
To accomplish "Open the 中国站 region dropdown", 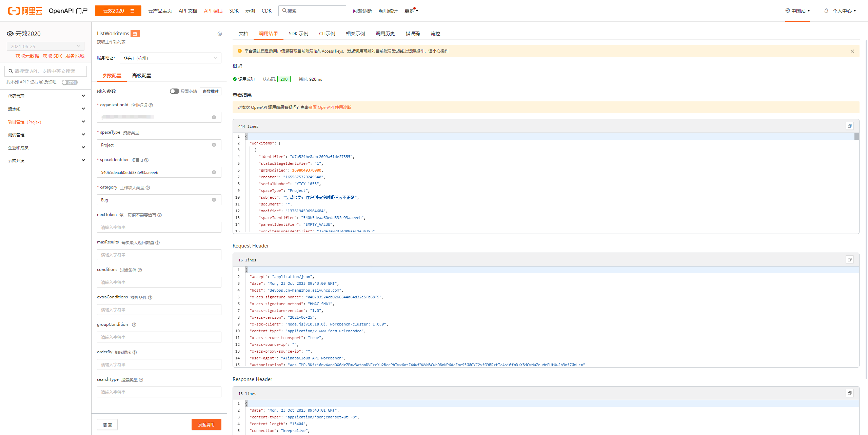I will (797, 11).
